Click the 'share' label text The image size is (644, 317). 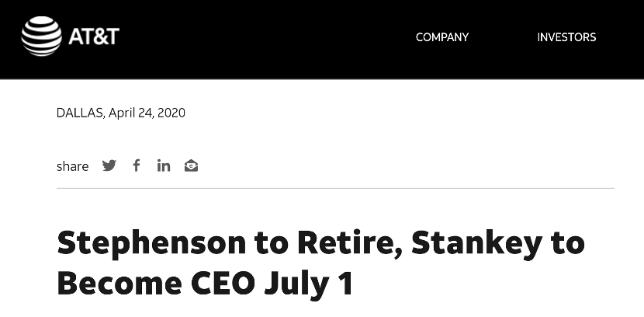(x=72, y=166)
